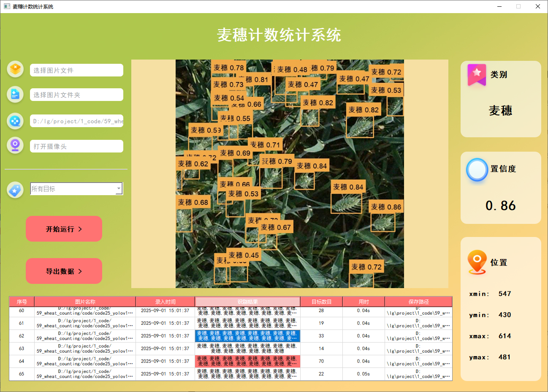Click the ymin value 430
The height and width of the screenshot is (392, 548).
tap(505, 315)
